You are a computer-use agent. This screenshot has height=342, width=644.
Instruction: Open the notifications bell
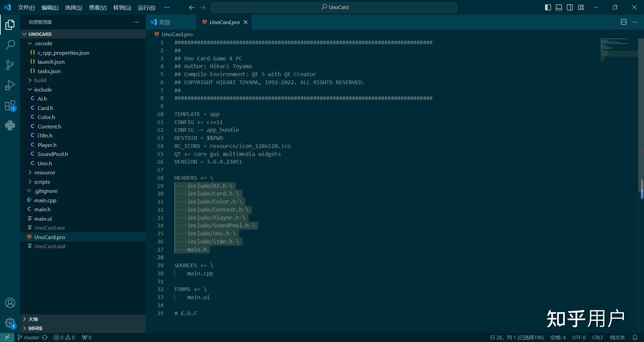pyautogui.click(x=635, y=337)
